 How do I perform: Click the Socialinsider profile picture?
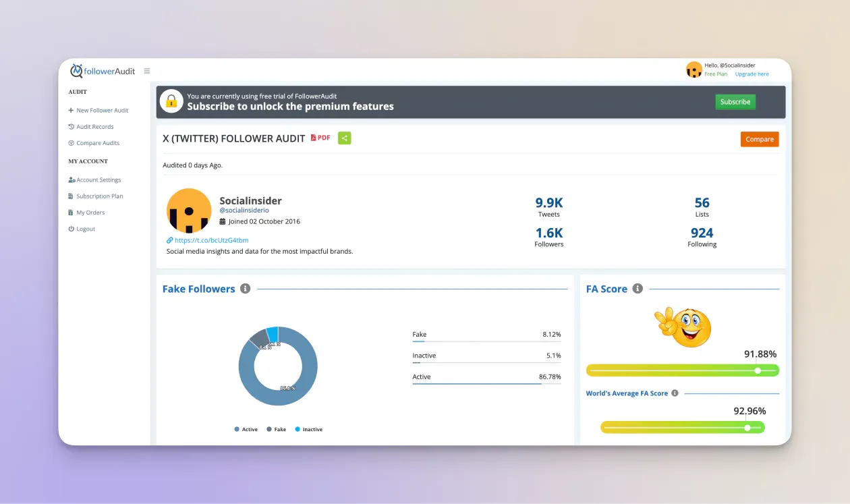(x=189, y=211)
